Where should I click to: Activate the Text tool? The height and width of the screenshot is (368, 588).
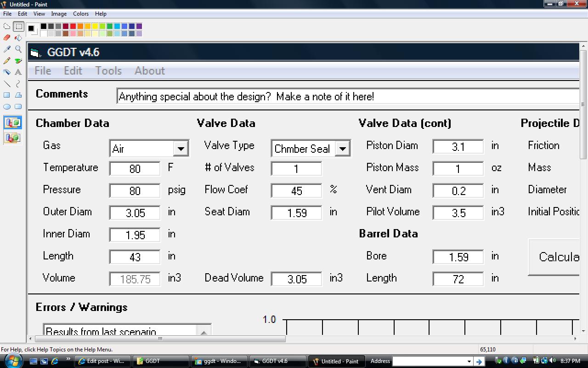point(18,72)
